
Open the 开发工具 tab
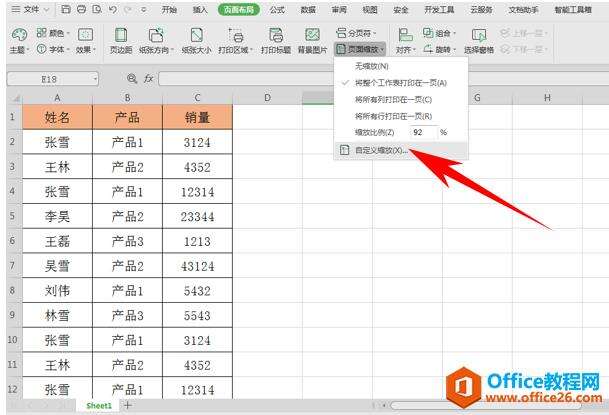[439, 10]
